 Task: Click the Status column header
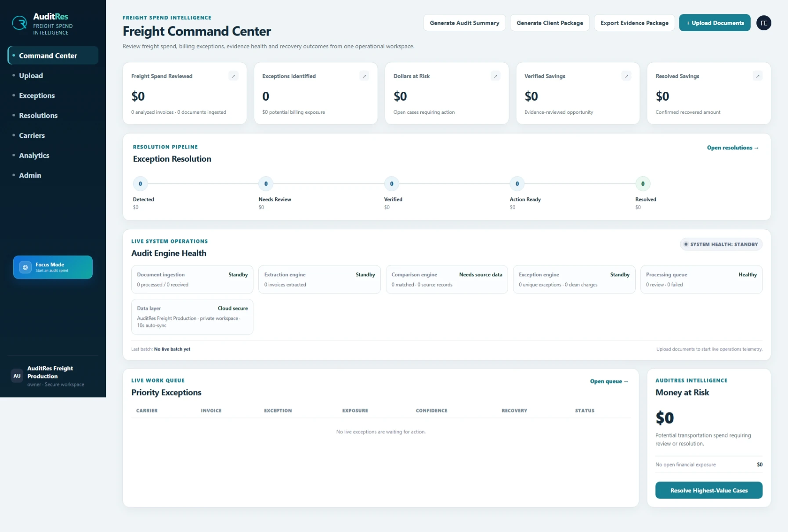click(585, 411)
